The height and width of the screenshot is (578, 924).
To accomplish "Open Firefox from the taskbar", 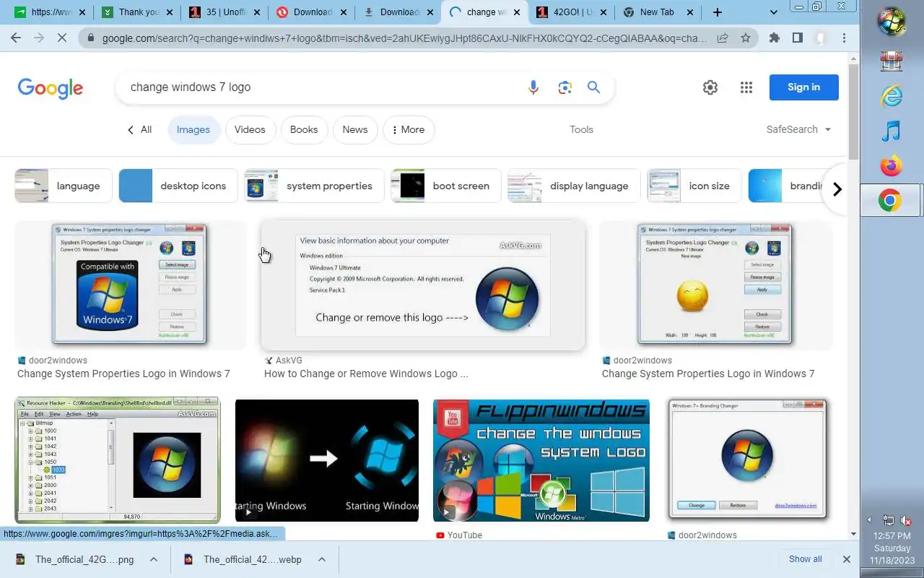I will [x=892, y=165].
